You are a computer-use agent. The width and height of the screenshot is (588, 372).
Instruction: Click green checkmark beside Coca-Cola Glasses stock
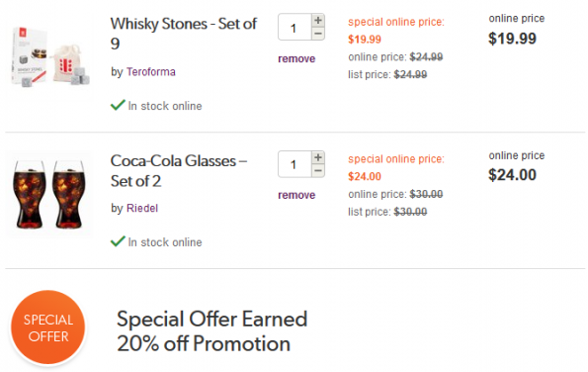tap(118, 241)
